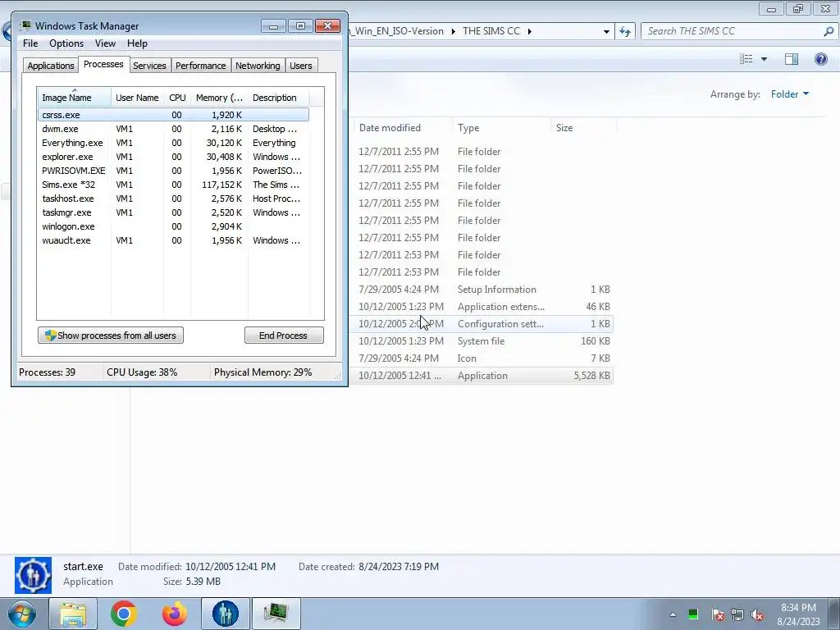Switch to the Performance tab
The image size is (840, 630).
point(200,66)
